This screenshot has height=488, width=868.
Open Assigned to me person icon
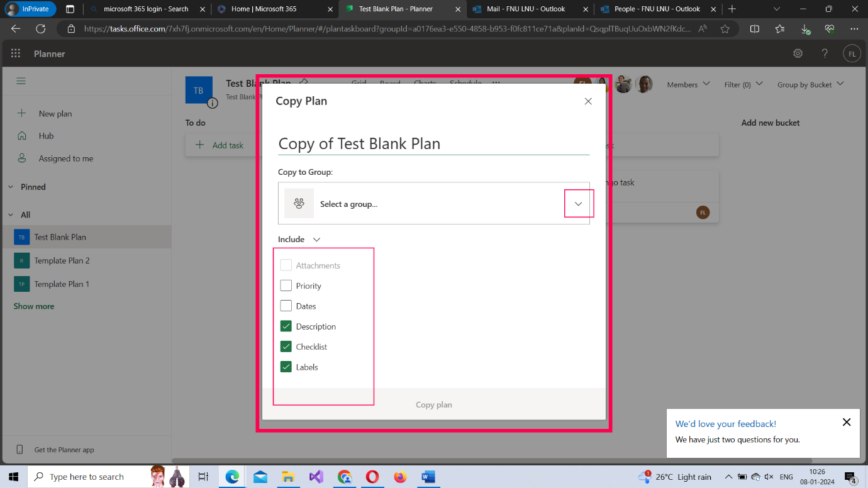[x=22, y=158]
